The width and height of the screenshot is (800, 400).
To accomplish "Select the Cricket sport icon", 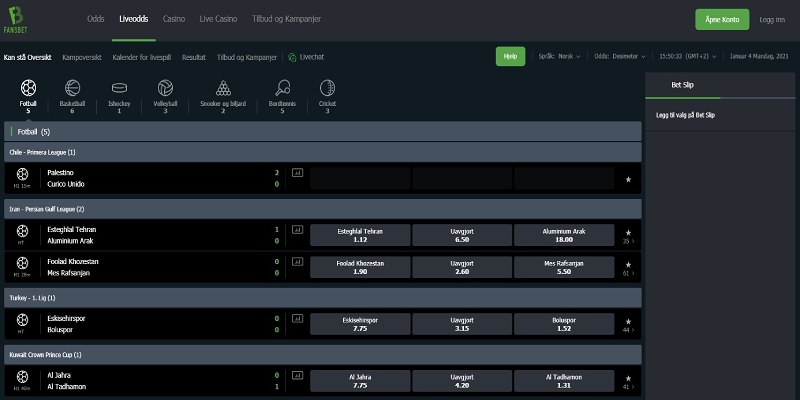I will pyautogui.click(x=328, y=88).
